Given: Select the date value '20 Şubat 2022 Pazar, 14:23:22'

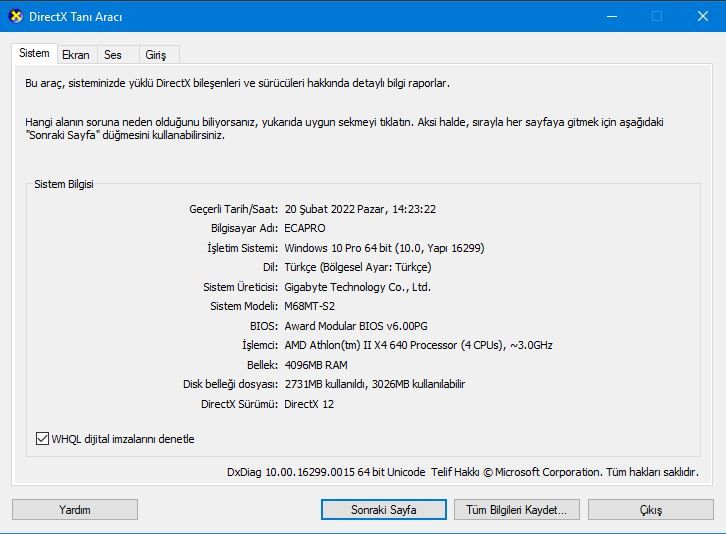Looking at the screenshot, I should (x=360, y=209).
